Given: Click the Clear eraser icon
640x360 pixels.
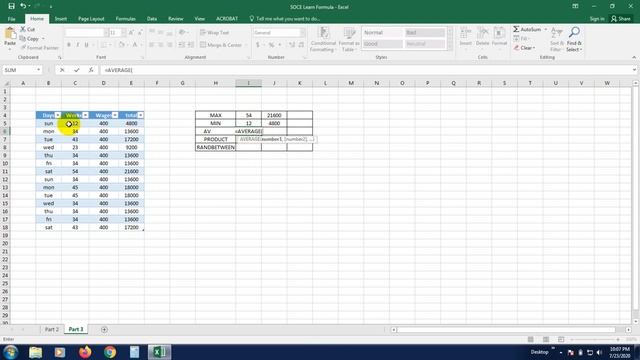Looking at the screenshot, I should point(516,48).
